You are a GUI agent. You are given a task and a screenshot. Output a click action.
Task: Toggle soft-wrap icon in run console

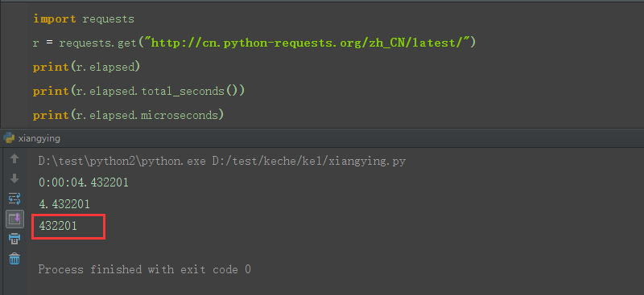tap(14, 199)
